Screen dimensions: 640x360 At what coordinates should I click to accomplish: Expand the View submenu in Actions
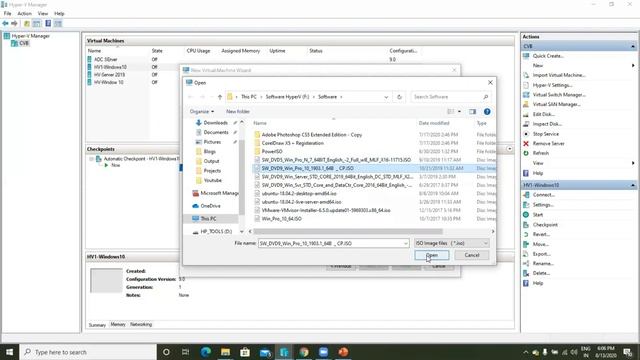(633, 163)
